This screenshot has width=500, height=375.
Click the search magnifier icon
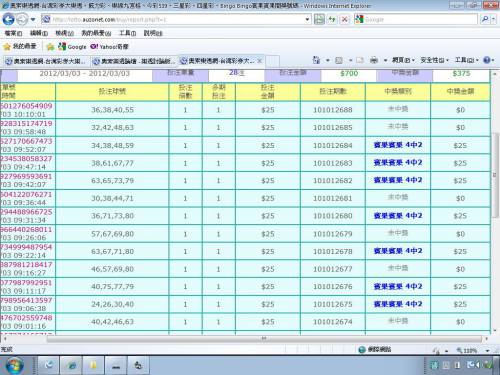(x=485, y=20)
